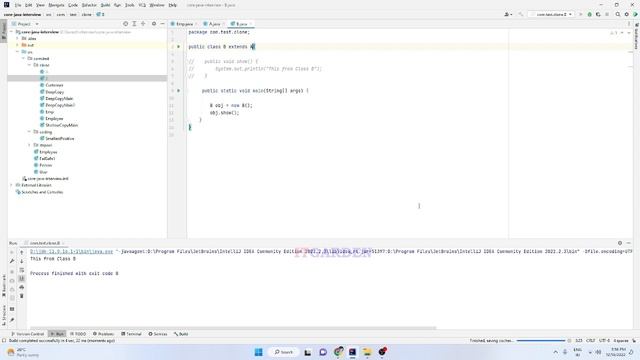Click Run with Coverage toolbar icon
Screen dimensions: 640x360
click(598, 14)
